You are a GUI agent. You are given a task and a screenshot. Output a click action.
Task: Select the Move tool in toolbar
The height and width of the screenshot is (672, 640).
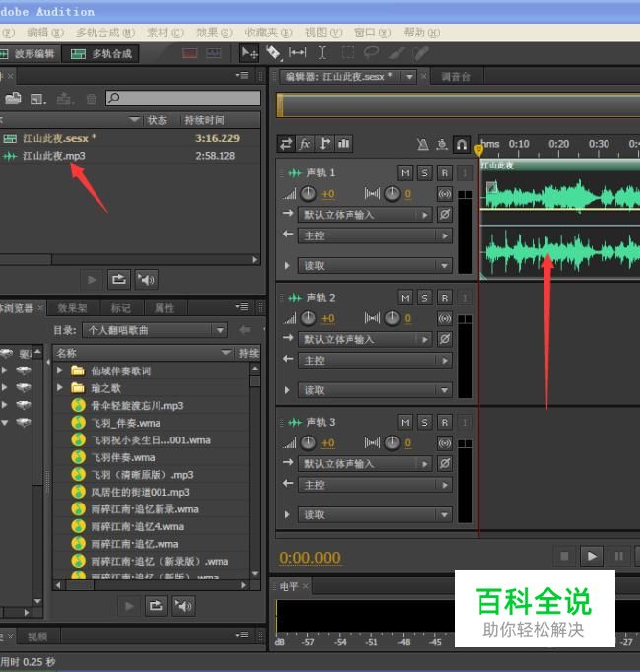click(x=249, y=53)
